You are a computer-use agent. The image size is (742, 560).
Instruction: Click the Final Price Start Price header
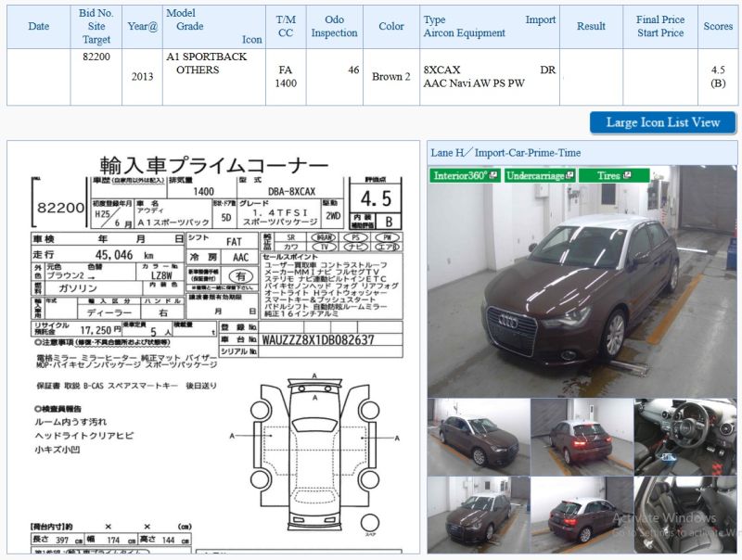click(660, 27)
